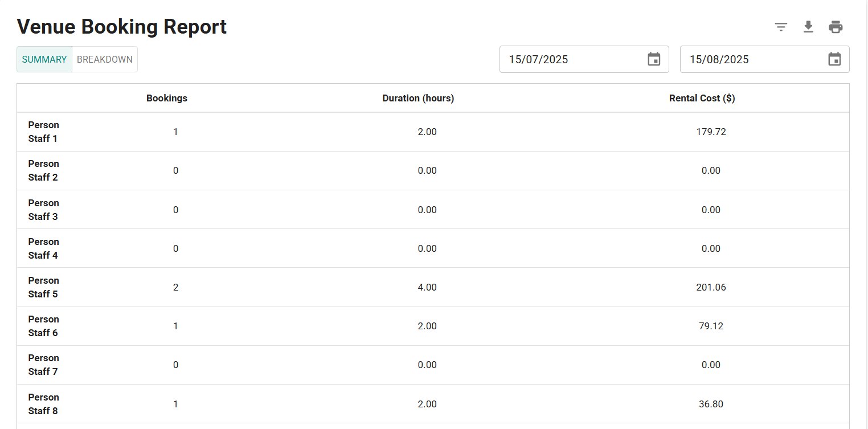Open the end date calendar picker
Image resolution: width=868 pixels, height=429 pixels.
[834, 59]
